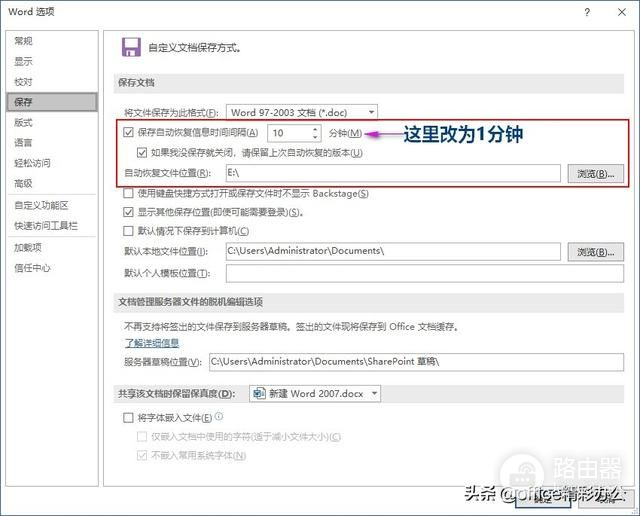Select 语言 category in sidebar
The height and width of the screenshot is (516, 640).
click(x=52, y=143)
